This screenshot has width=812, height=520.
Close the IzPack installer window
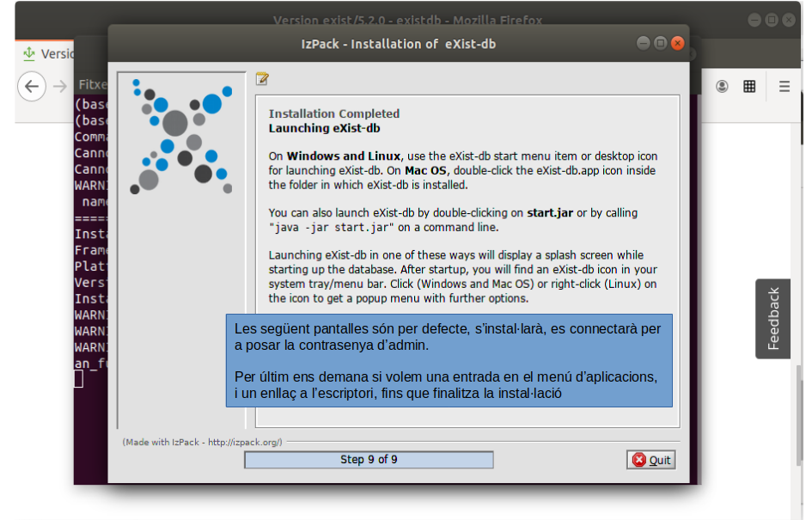click(x=677, y=43)
